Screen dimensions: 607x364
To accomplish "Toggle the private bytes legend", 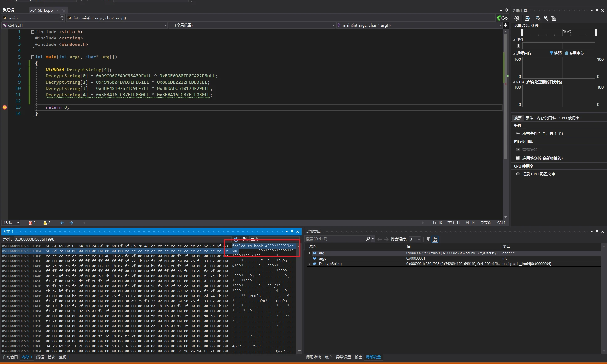I will click(x=567, y=53).
